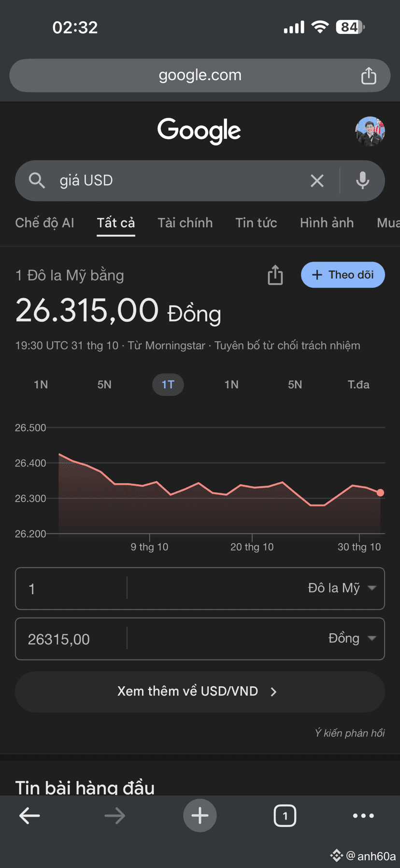This screenshot has width=400, height=868.
Task: Select the Tất cả tab
Action: 116,223
